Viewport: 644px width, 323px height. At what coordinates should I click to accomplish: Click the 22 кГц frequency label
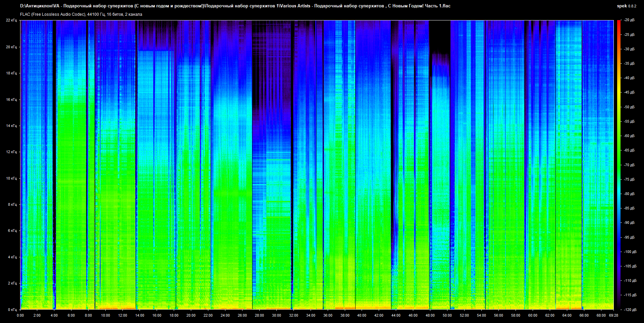point(11,20)
